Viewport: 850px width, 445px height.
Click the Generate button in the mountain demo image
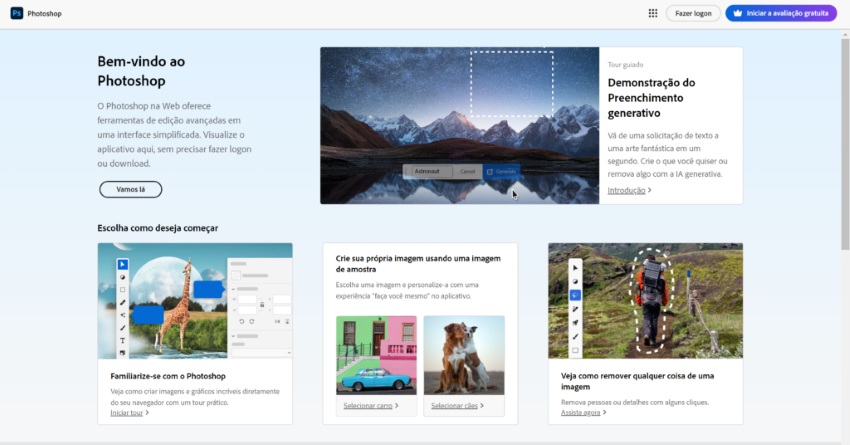coord(502,171)
